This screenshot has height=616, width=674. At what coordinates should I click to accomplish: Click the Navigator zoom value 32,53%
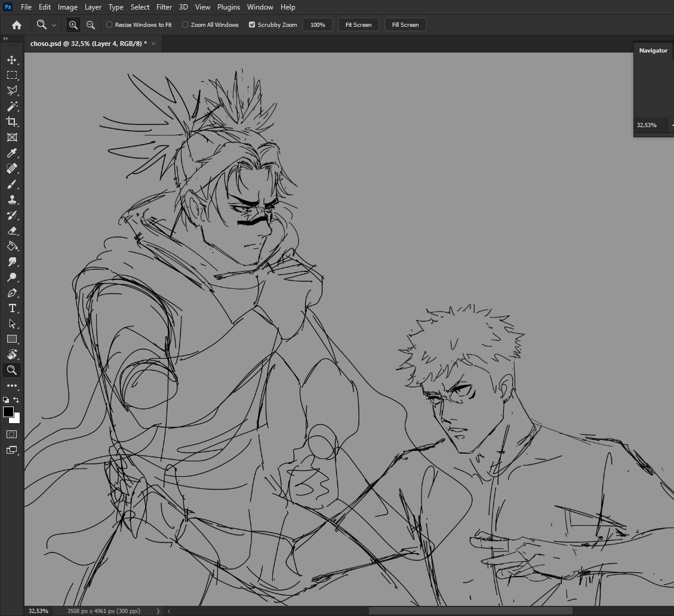pos(647,125)
